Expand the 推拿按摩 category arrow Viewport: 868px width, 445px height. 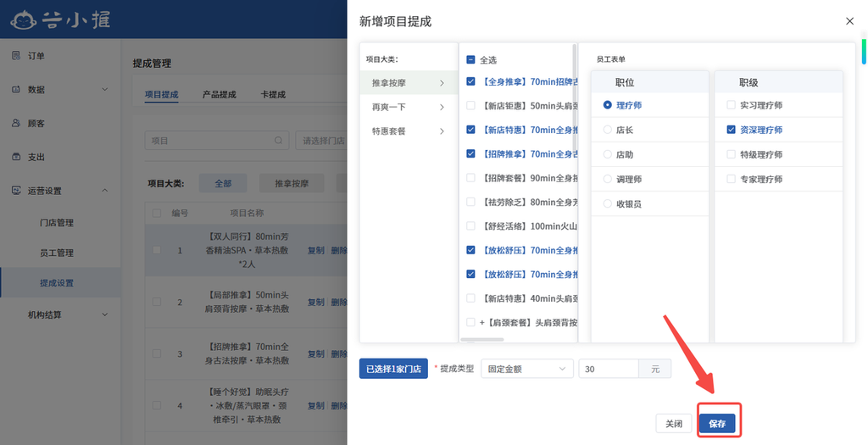coord(442,83)
